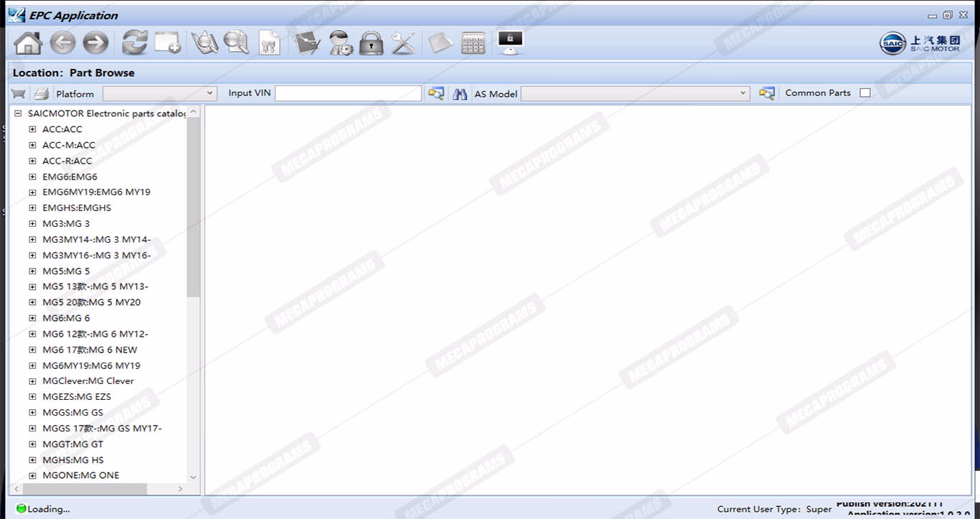Select MGONE:MG ONE tree entry
Screen dimensions: 980x519
80,475
